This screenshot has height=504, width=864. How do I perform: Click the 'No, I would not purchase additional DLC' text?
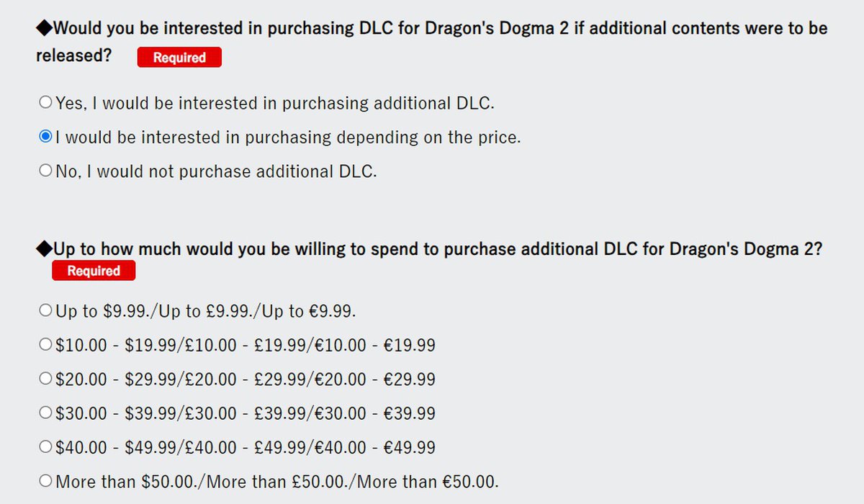pos(216,171)
